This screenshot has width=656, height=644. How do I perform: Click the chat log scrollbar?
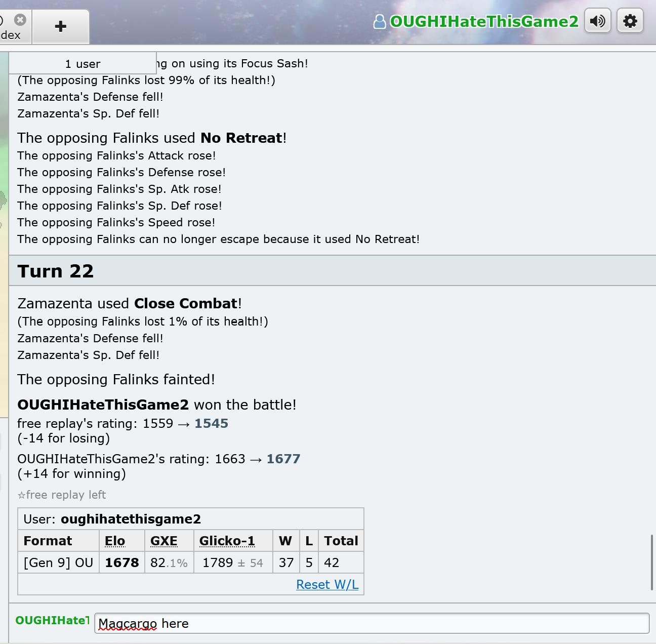point(651,562)
